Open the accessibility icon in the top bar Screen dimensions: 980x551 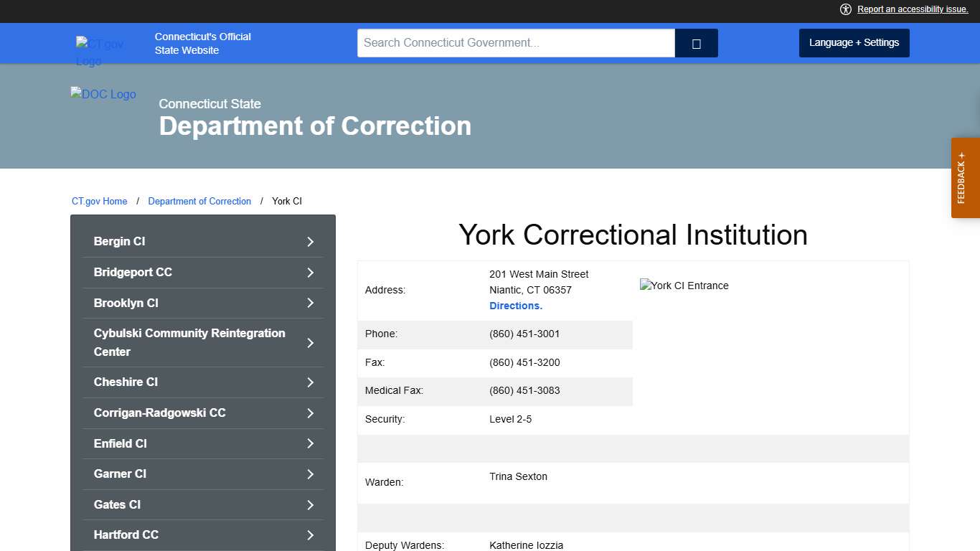click(846, 9)
